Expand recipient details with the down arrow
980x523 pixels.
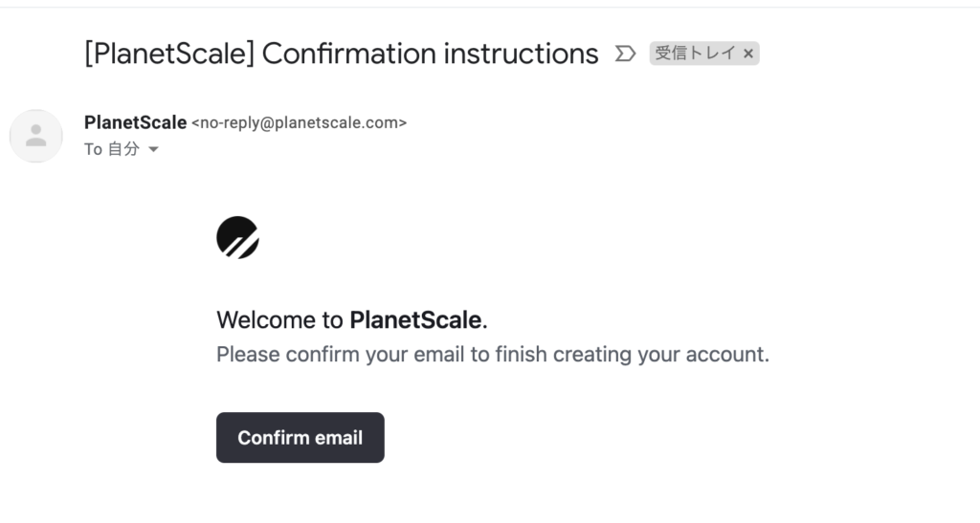(x=153, y=149)
